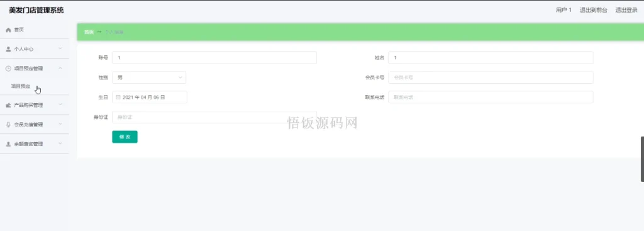Open the 产品购买管理 sidebar menu
Image resolution: width=644 pixels, height=231 pixels.
(35, 105)
